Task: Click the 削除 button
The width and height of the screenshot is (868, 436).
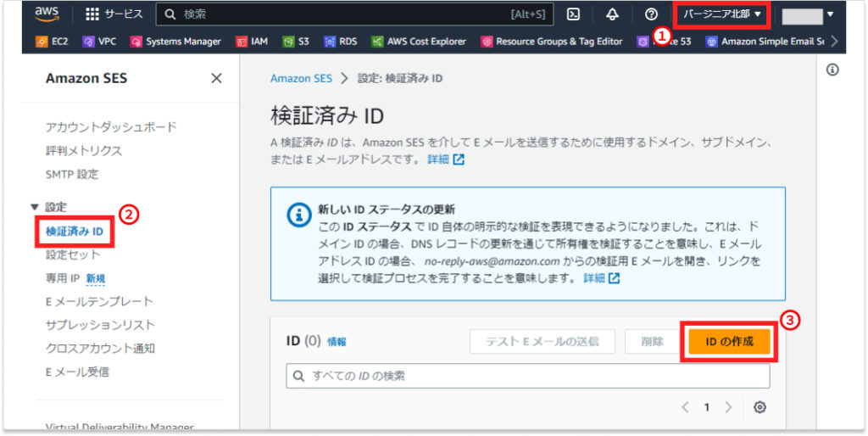Action: pos(652,341)
